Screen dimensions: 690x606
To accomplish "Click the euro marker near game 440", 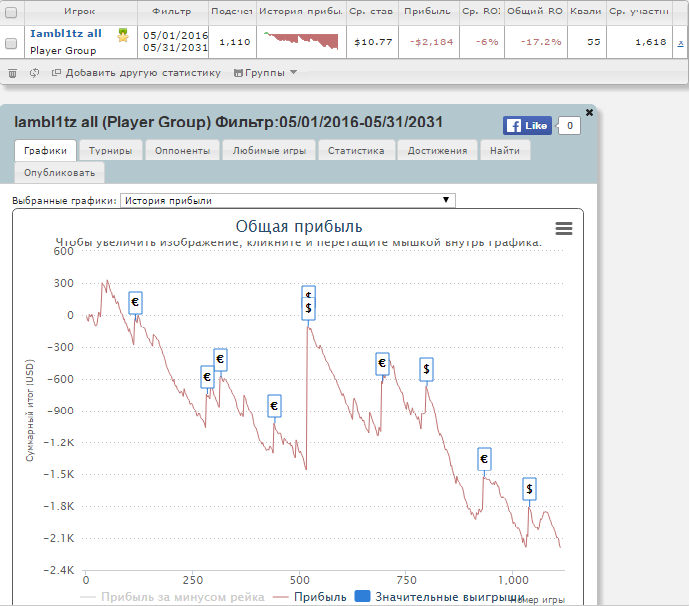I will pyautogui.click(x=274, y=406).
